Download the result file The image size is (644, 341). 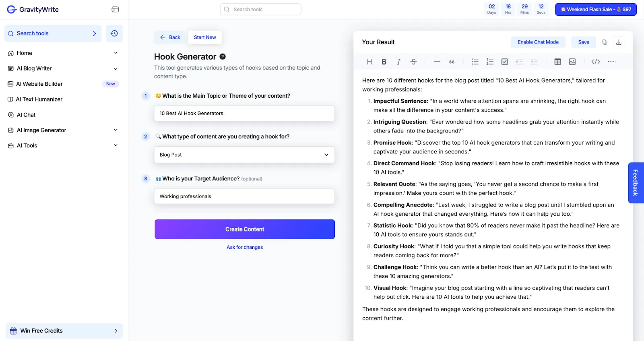click(x=619, y=42)
